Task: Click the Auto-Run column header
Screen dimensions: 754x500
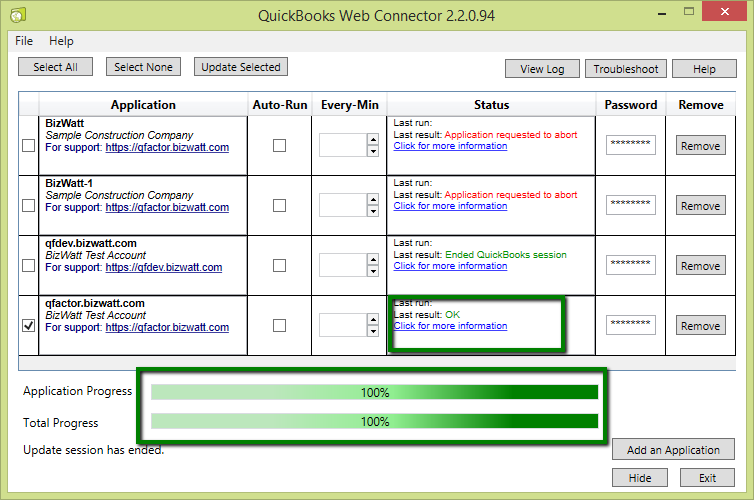Action: pyautogui.click(x=280, y=105)
